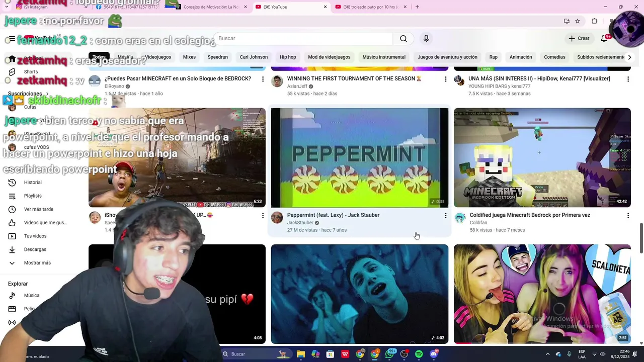The image size is (644, 362).
Task: Select the Todos category chip
Action: click(99, 57)
